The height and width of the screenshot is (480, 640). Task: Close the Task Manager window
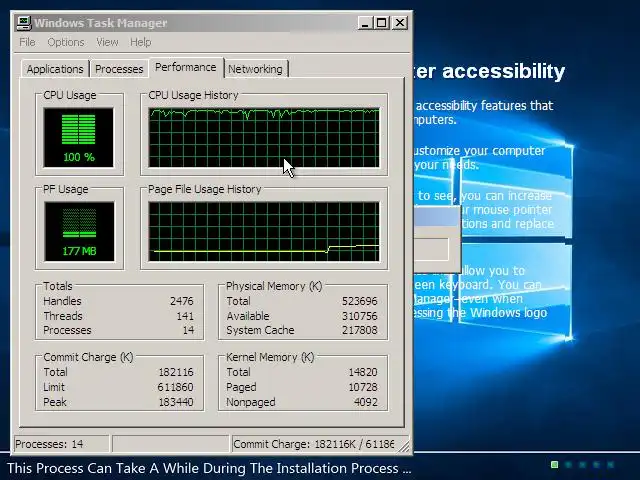point(400,23)
